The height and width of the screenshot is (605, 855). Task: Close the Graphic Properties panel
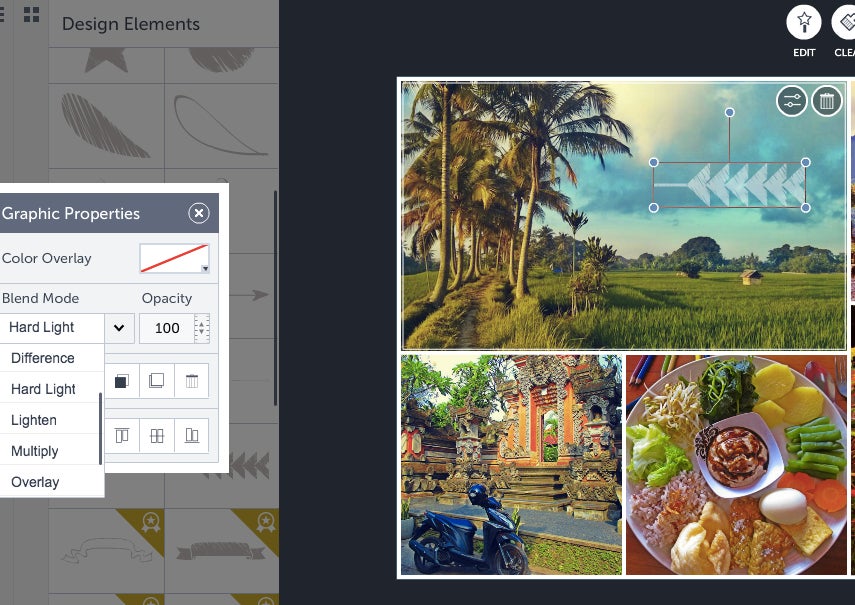pos(199,213)
